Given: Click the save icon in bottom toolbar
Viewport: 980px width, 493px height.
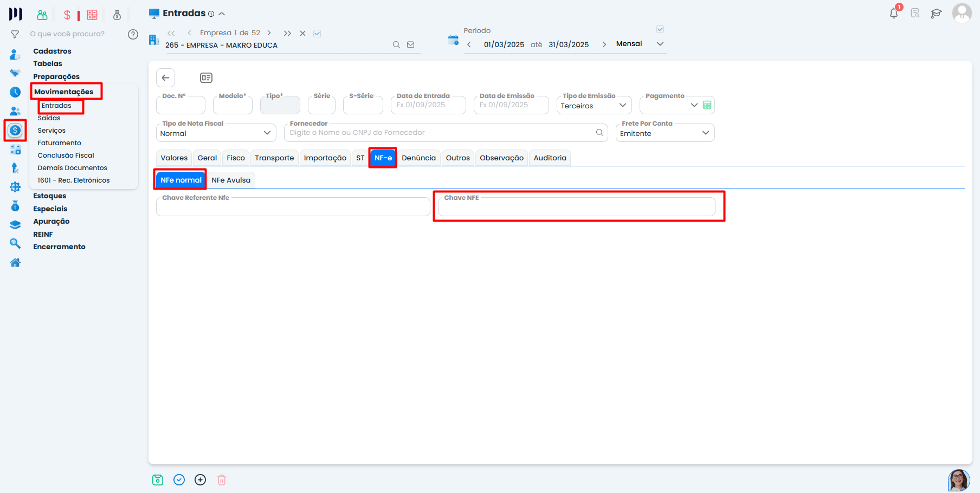Looking at the screenshot, I should 158,480.
